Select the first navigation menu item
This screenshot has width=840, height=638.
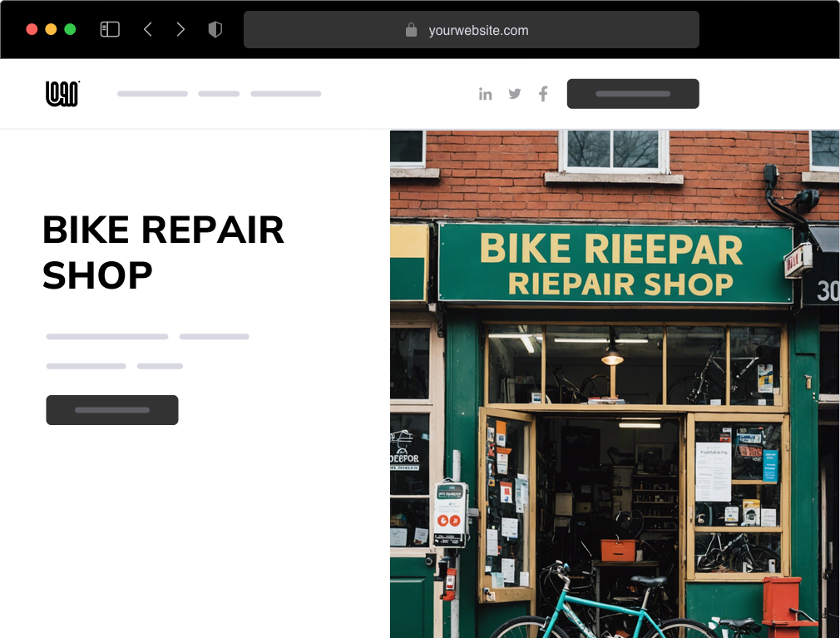152,93
